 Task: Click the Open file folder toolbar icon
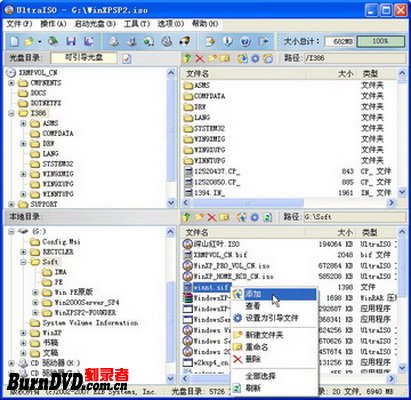29,41
